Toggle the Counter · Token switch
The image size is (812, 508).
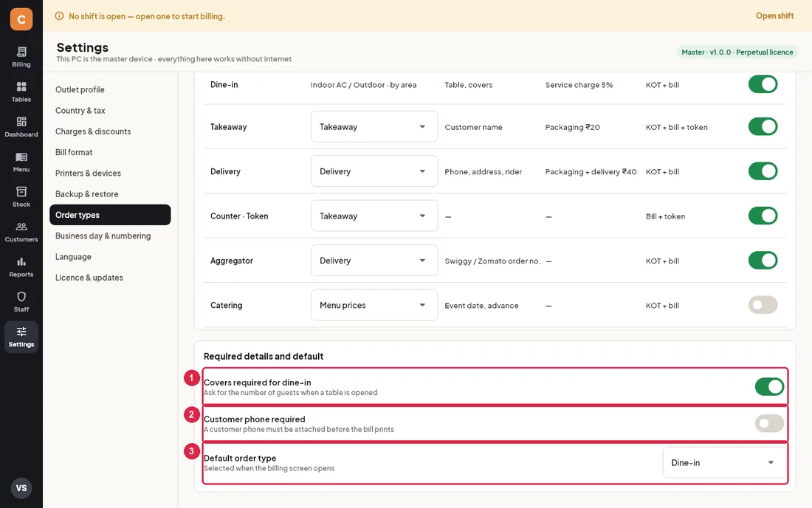click(763, 216)
